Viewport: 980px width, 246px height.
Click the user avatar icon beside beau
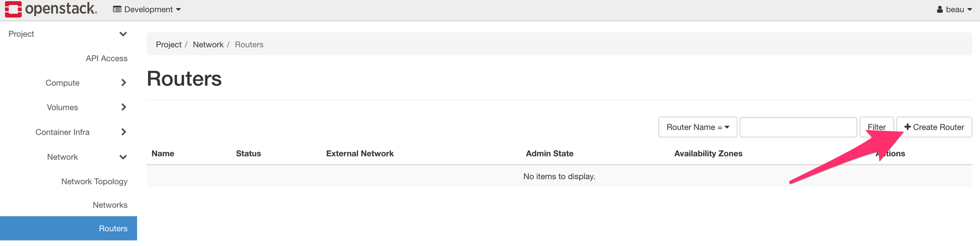tap(940, 9)
